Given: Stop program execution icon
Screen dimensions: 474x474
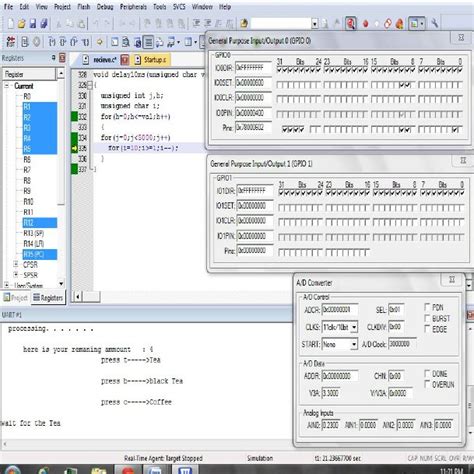Looking at the screenshot, I should tap(37, 42).
